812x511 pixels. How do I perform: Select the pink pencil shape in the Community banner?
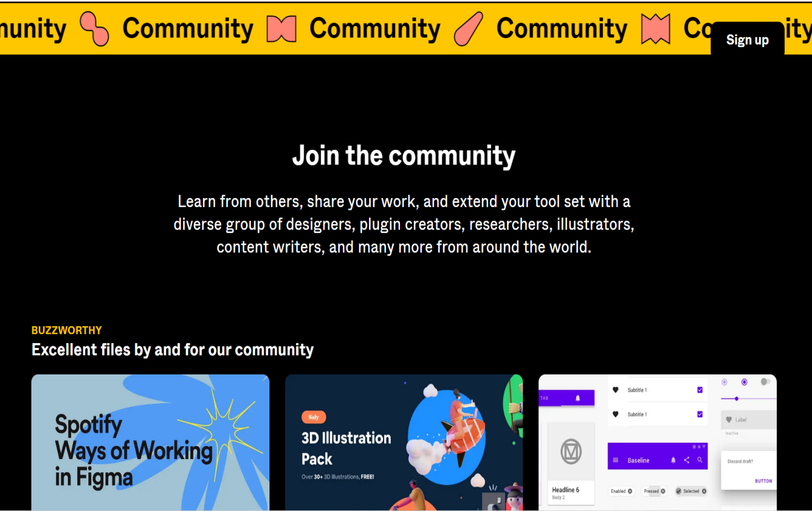pos(468,28)
